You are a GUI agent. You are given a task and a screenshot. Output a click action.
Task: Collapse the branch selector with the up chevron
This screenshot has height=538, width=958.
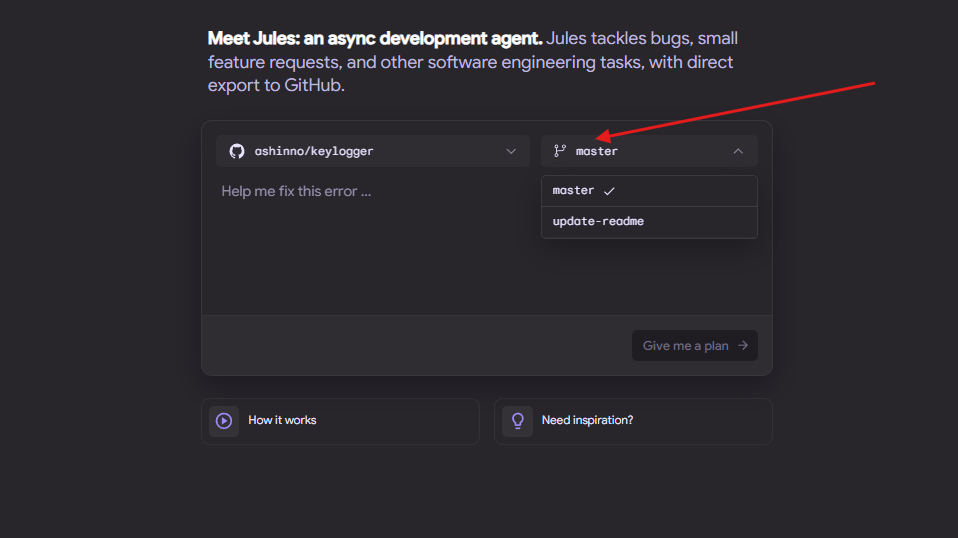pos(738,151)
